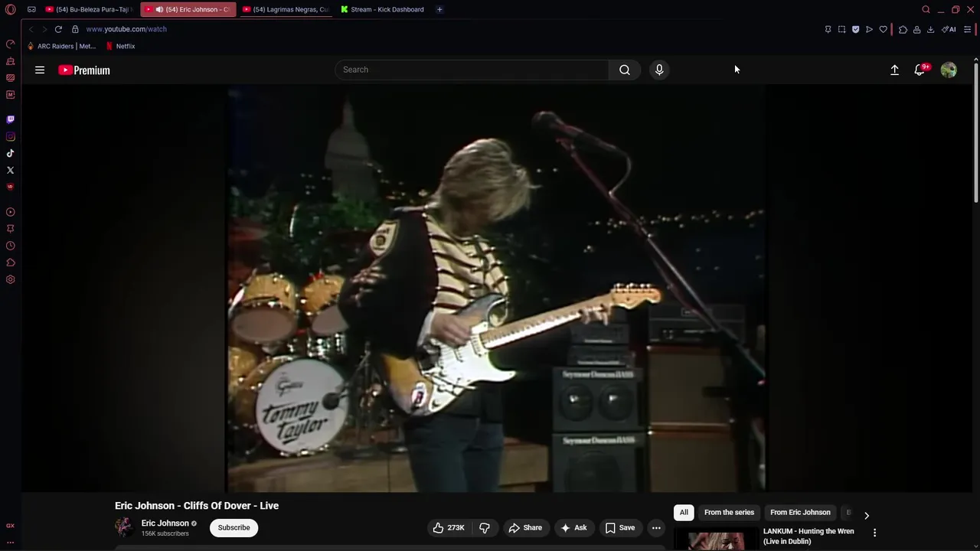Viewport: 980px width, 551px height.
Task: Open the history clock icon in sidebar
Action: tap(10, 246)
